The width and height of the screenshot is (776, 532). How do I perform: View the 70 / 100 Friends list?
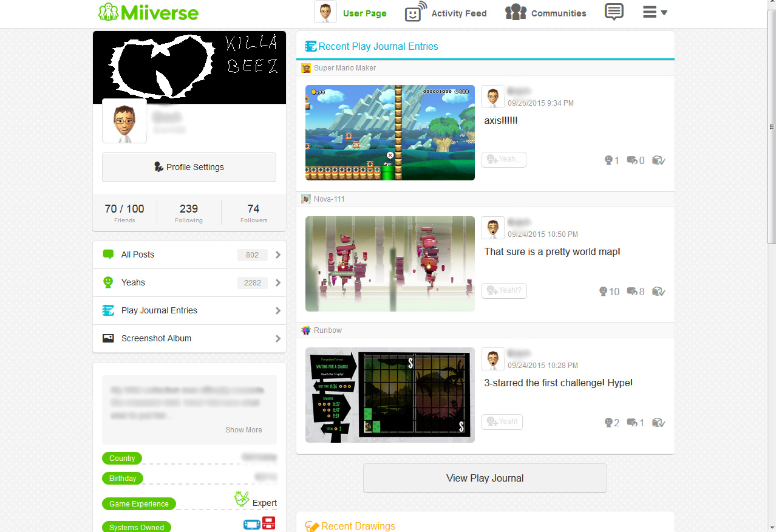(124, 213)
